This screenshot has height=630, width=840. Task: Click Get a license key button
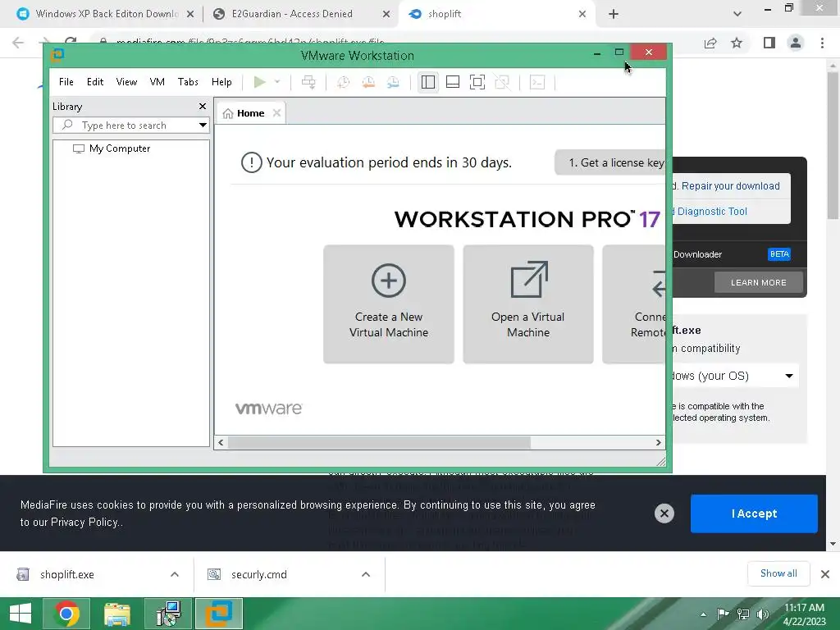point(610,162)
